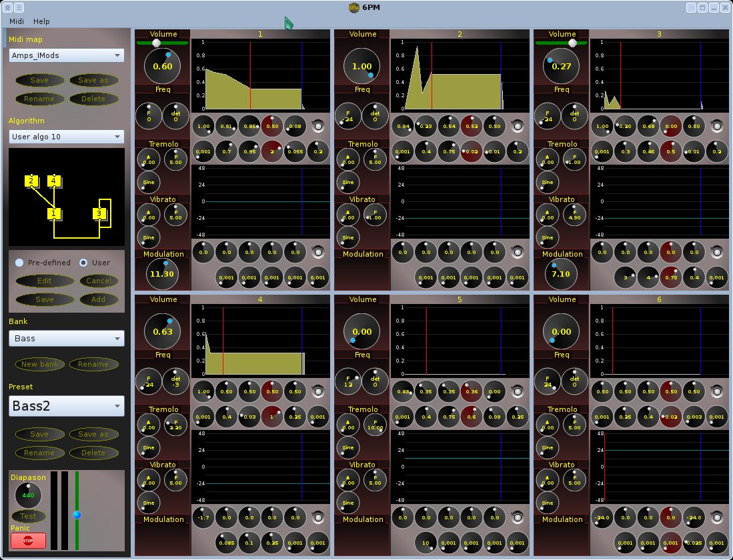Select node 3 in algorithm diagram
Image resolution: width=733 pixels, height=560 pixels.
pos(99,214)
